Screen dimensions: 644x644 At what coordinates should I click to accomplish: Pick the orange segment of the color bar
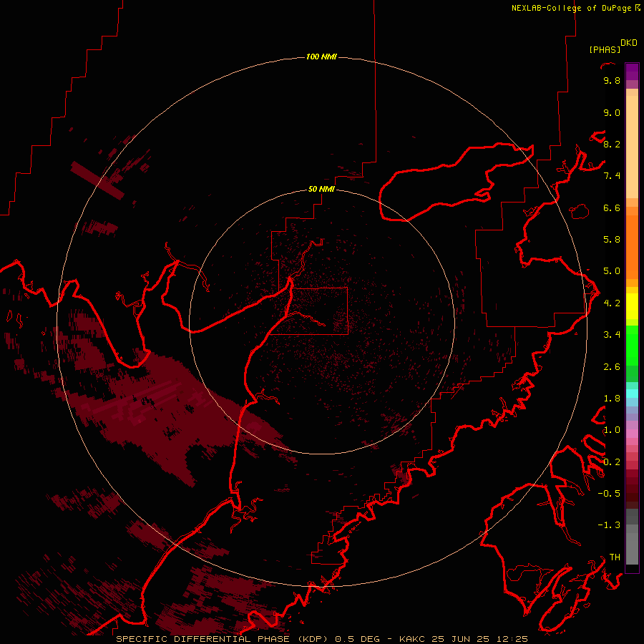point(632,246)
